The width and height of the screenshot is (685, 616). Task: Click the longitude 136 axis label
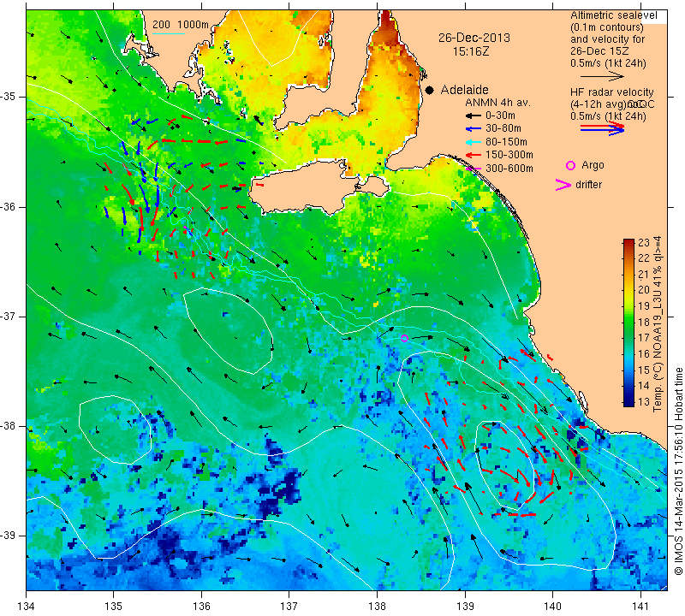(x=201, y=607)
